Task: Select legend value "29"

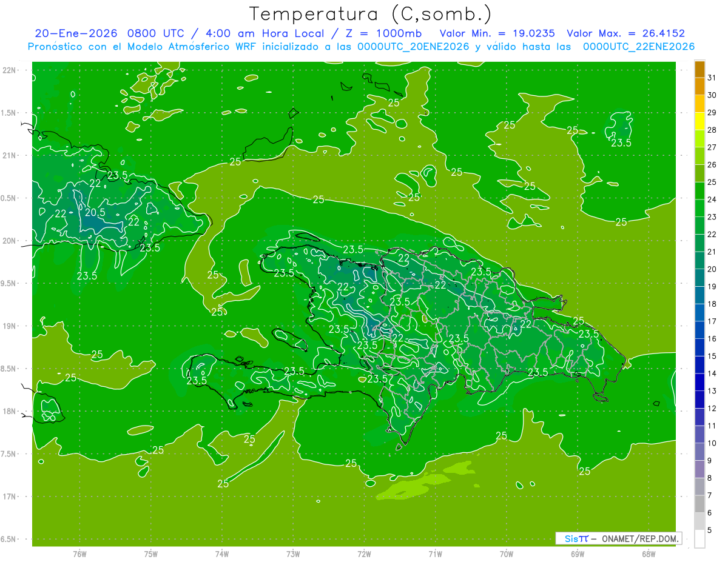Action: [712, 113]
